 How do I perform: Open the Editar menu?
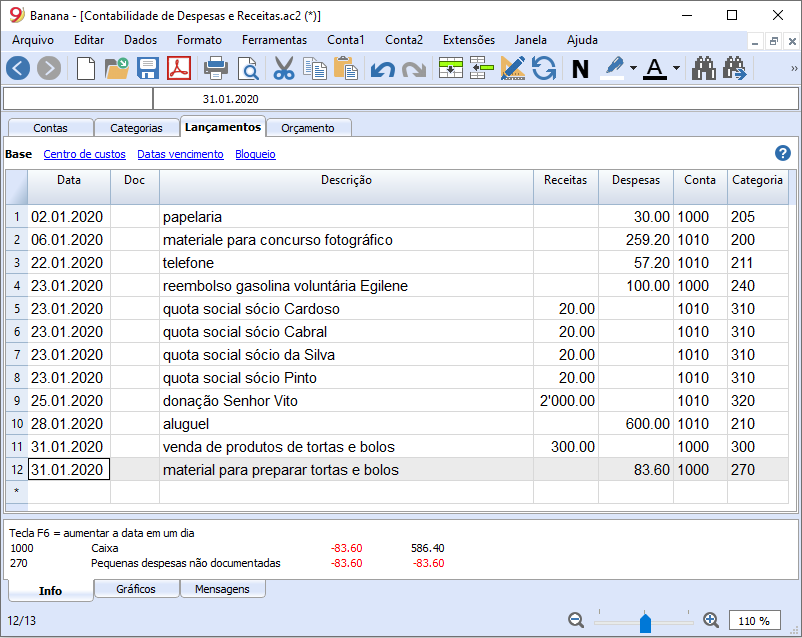pyautogui.click(x=89, y=40)
